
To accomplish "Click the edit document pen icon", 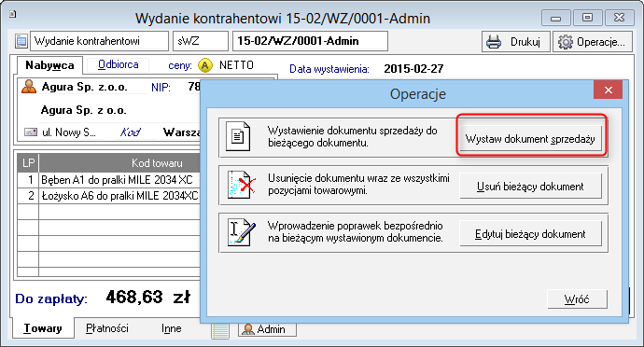I will [241, 232].
